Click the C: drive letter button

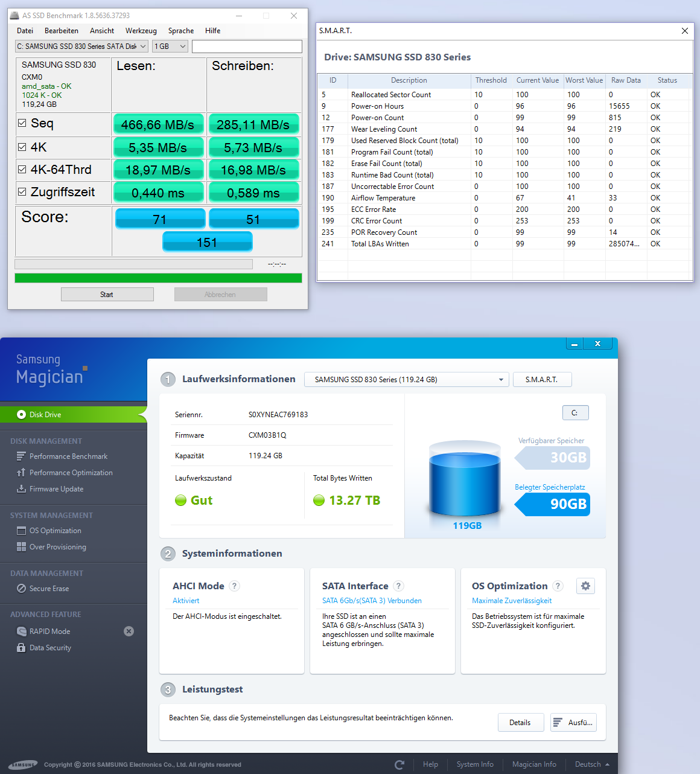tap(575, 413)
